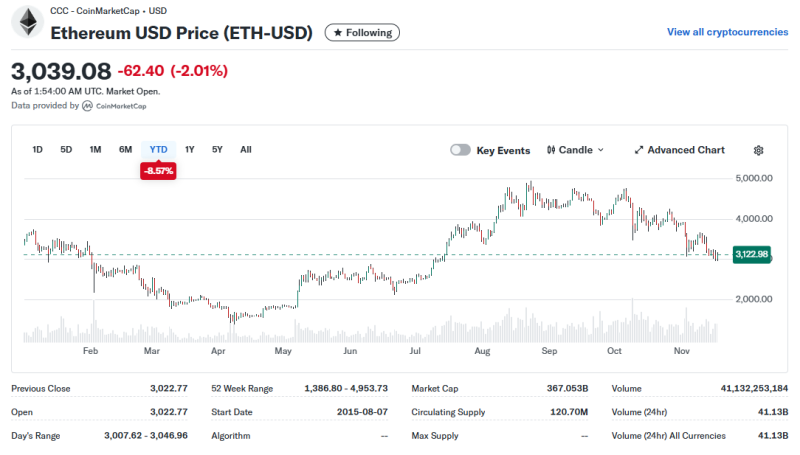Click the green 3,122.98 price marker
This screenshot has width=800, height=455.
click(x=750, y=254)
